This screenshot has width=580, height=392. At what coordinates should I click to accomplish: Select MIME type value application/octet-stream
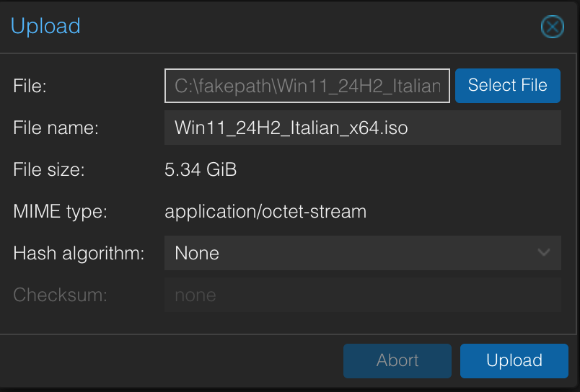265,212
